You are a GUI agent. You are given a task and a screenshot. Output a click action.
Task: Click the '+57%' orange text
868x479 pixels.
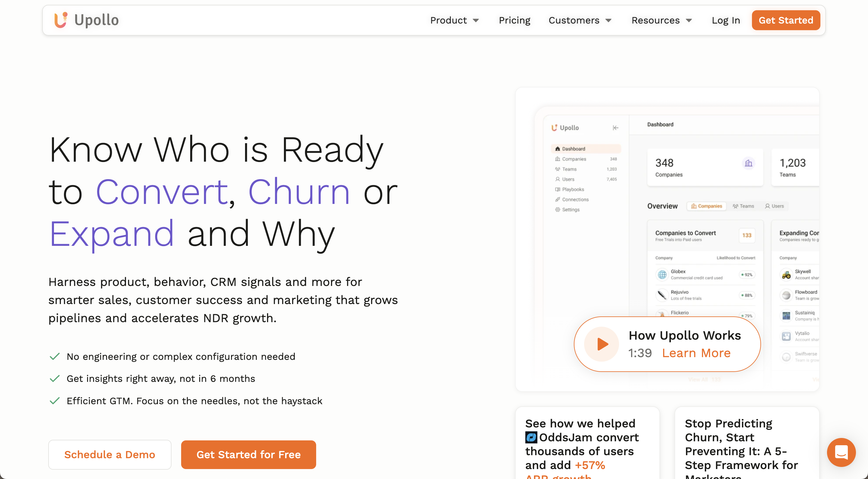pyautogui.click(x=590, y=465)
